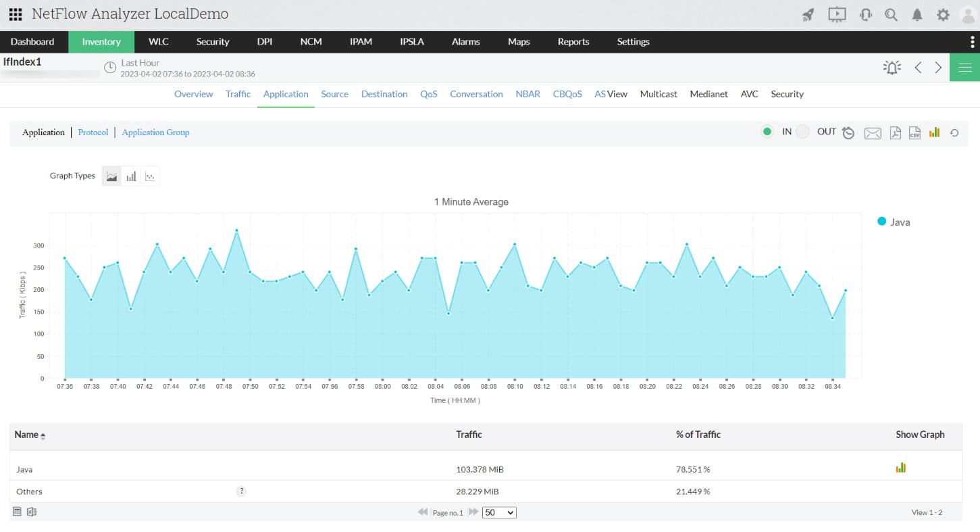
Task: Show the graph for Java application
Action: pos(900,467)
